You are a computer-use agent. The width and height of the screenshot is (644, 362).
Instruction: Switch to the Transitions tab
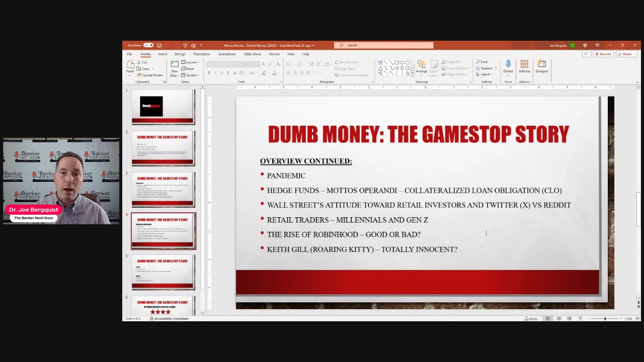tap(201, 54)
